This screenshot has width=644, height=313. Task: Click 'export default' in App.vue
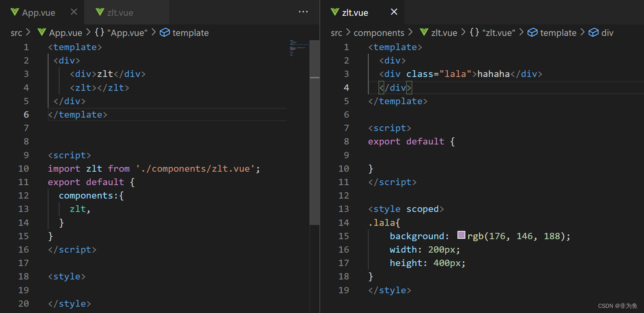(x=86, y=182)
